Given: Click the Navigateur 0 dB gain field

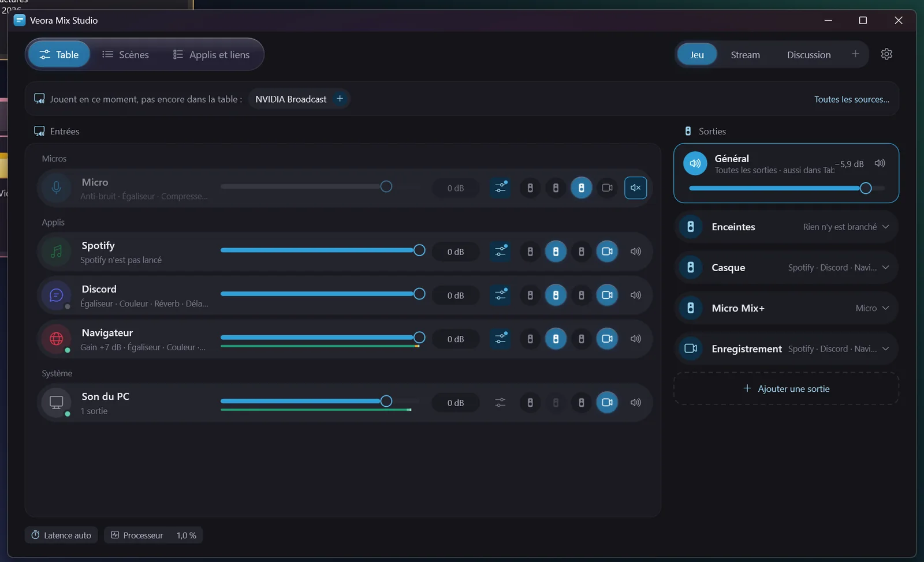Looking at the screenshot, I should (x=456, y=339).
